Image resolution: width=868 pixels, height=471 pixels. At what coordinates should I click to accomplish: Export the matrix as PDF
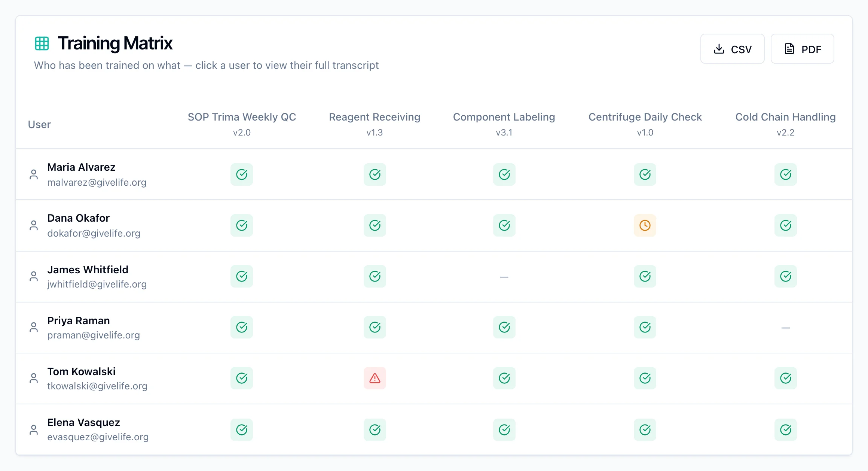(802, 49)
